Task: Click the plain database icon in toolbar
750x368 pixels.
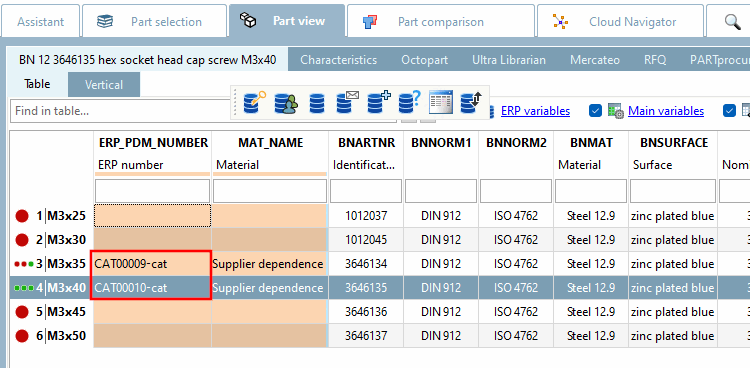Action: click(x=317, y=102)
